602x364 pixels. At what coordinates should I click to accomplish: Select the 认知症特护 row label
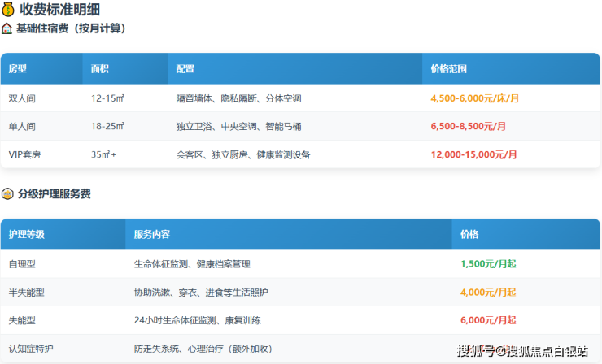point(29,349)
